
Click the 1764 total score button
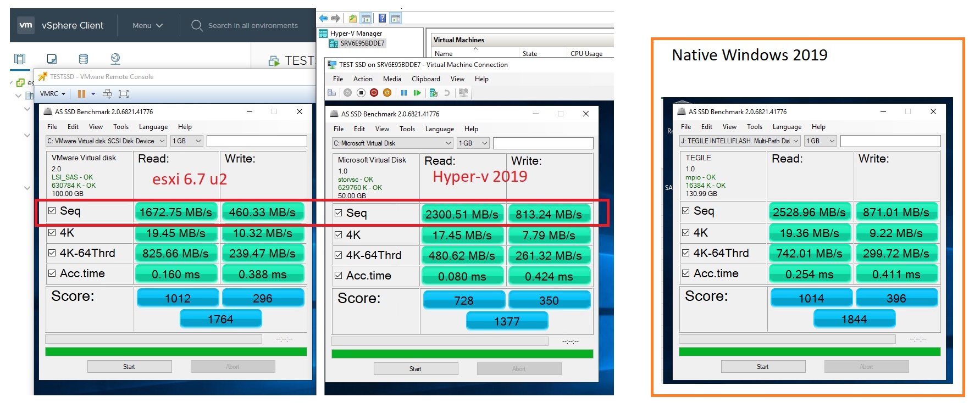(x=220, y=319)
